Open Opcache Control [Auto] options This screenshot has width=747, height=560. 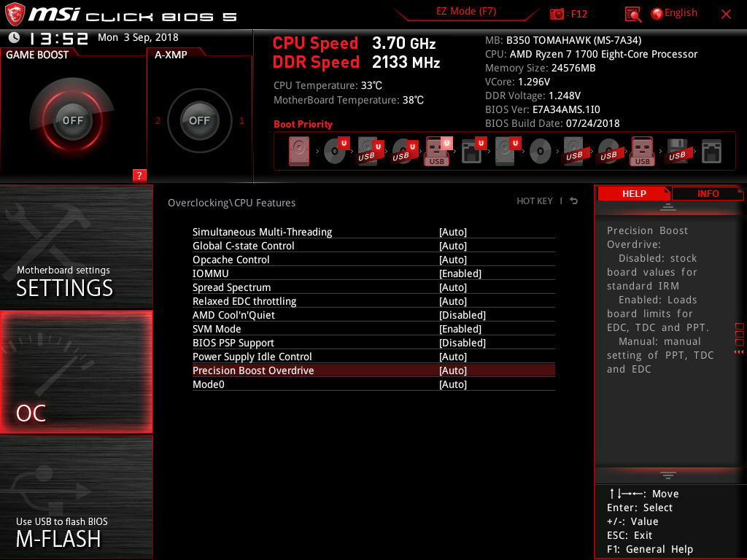click(452, 260)
